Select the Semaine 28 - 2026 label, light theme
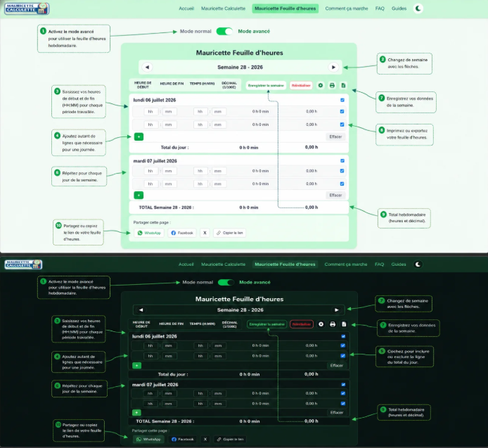The image size is (488, 448). point(240,68)
